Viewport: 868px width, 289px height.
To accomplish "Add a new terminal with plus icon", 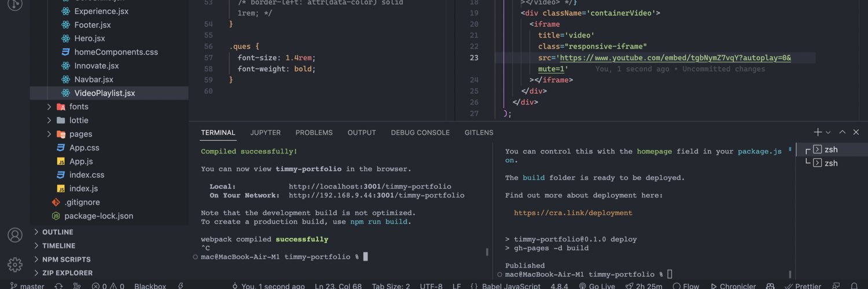I will 818,133.
